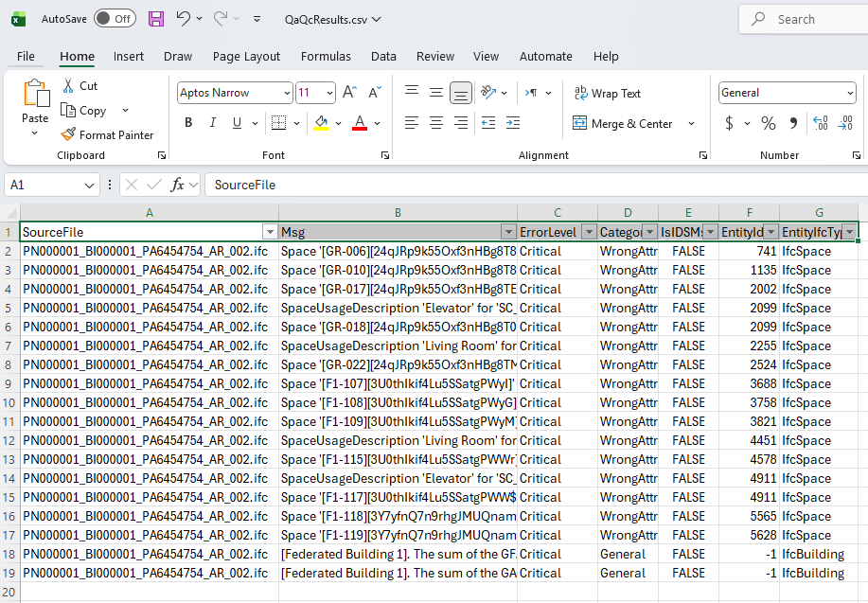Switch to the Formulas ribbon tab
The width and height of the screenshot is (868, 603).
click(x=326, y=57)
